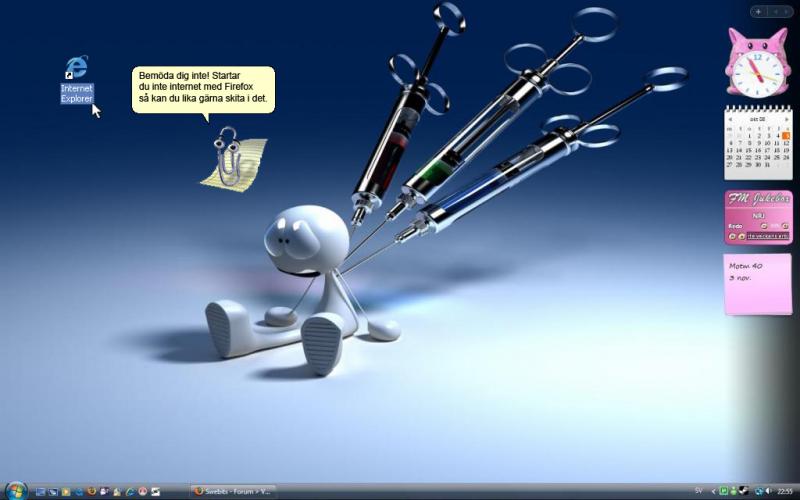800x500 pixels.
Task: Select day 31 in the calendar gadget
Action: coord(767,164)
